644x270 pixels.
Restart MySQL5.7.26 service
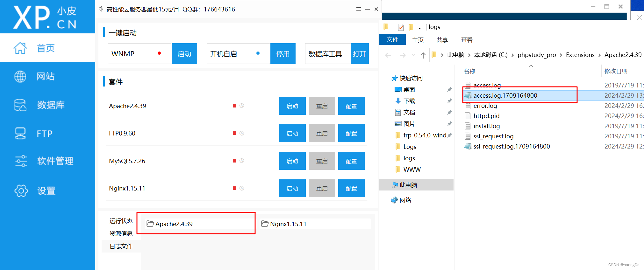[322, 161]
